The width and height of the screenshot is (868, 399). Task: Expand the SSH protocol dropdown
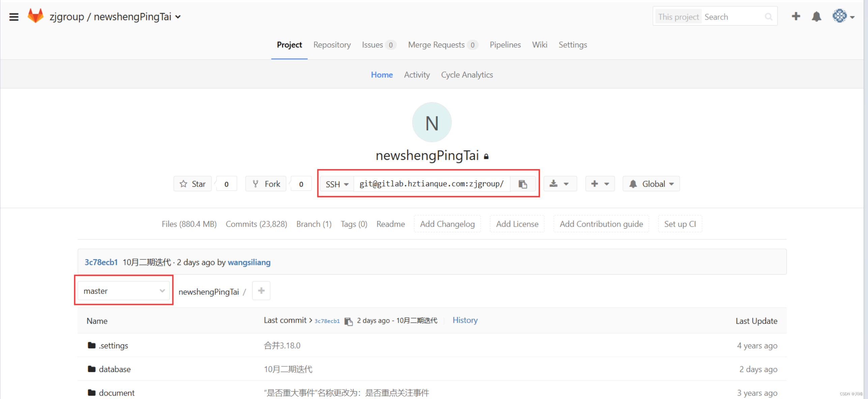[x=337, y=184]
